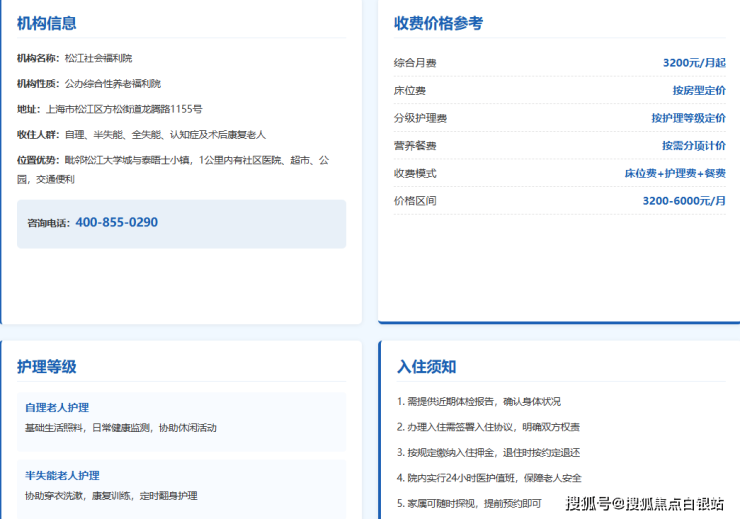This screenshot has height=519, width=740.
Task: Click the 咨询电话 label
Action: (49, 223)
